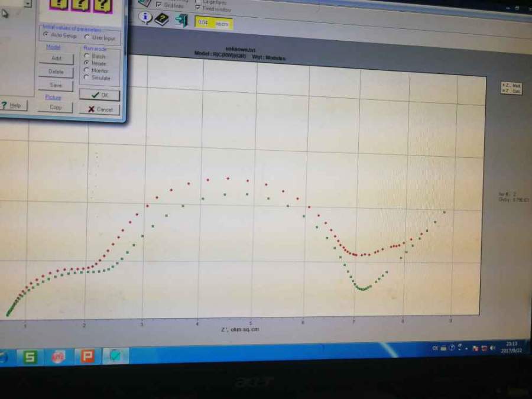Select the Auto Setup radio button
Screen dimensions: 532x399
tap(46, 34)
